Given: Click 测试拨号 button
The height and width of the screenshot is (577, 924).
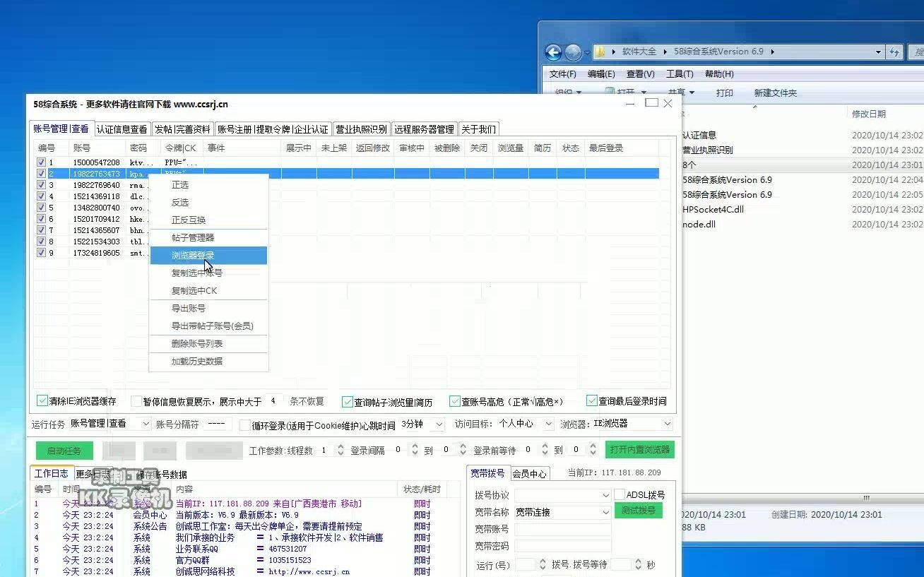Looking at the screenshot, I should 639,511.
